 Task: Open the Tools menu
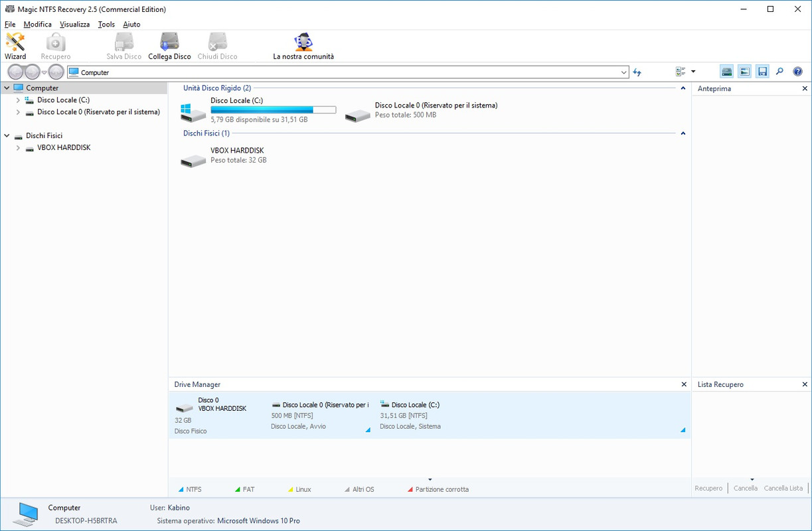pos(106,25)
